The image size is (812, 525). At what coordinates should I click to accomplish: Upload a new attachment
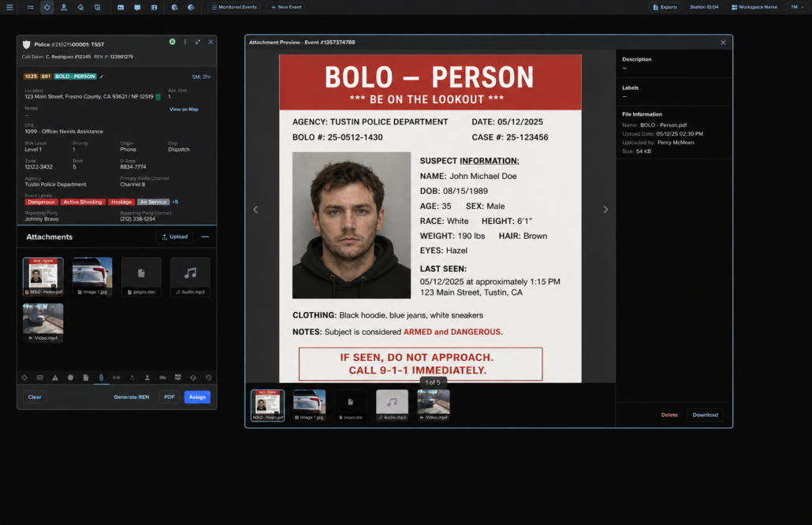tap(174, 236)
